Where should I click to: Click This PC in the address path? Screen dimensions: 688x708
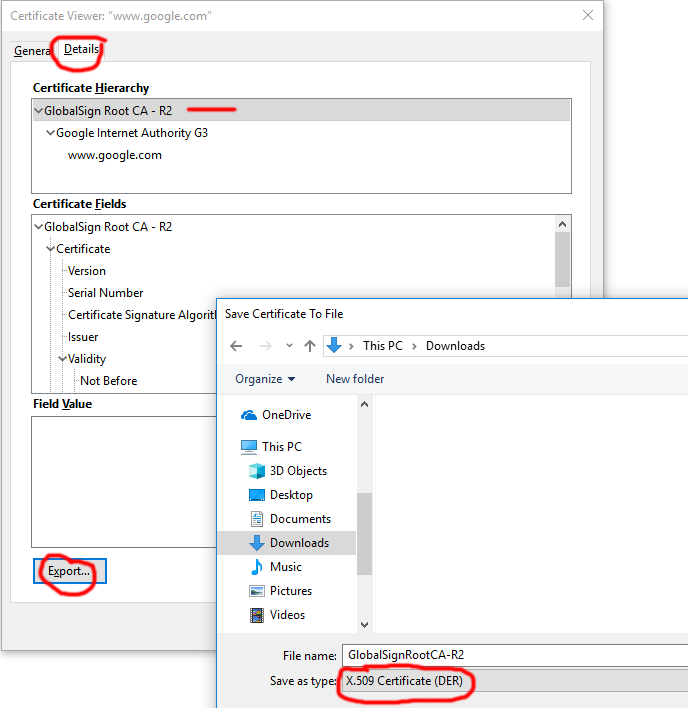click(383, 346)
